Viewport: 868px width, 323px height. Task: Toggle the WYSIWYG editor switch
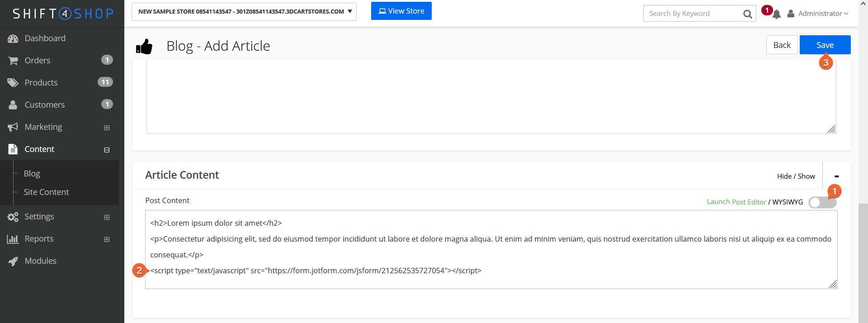822,202
